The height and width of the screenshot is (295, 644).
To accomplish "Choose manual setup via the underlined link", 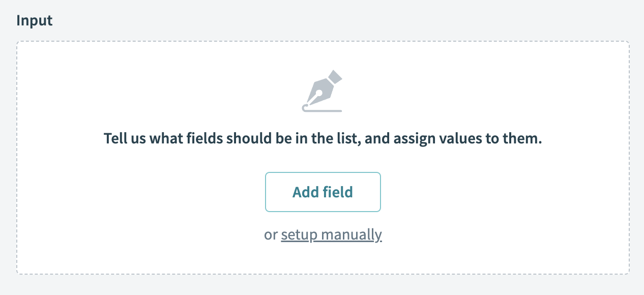I will pos(331,234).
